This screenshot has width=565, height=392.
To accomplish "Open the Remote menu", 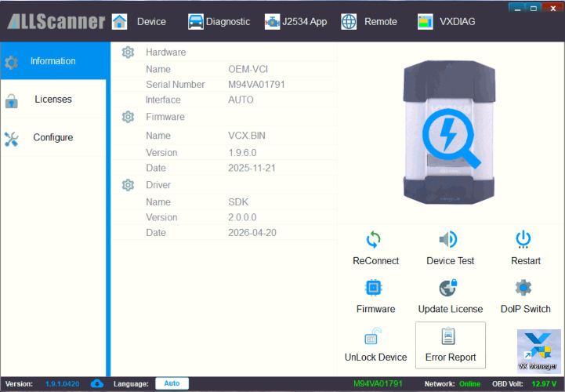I will click(x=381, y=22).
